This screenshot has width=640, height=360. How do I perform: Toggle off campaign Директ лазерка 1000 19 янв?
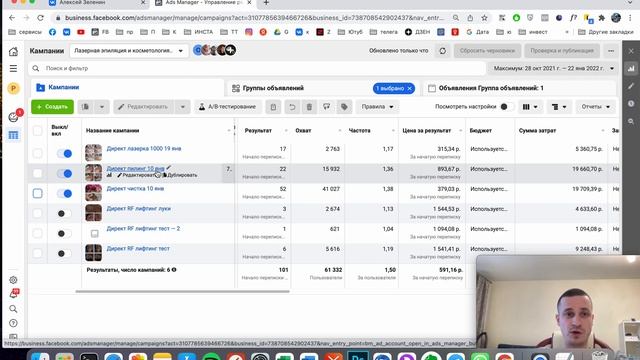pos(64,153)
